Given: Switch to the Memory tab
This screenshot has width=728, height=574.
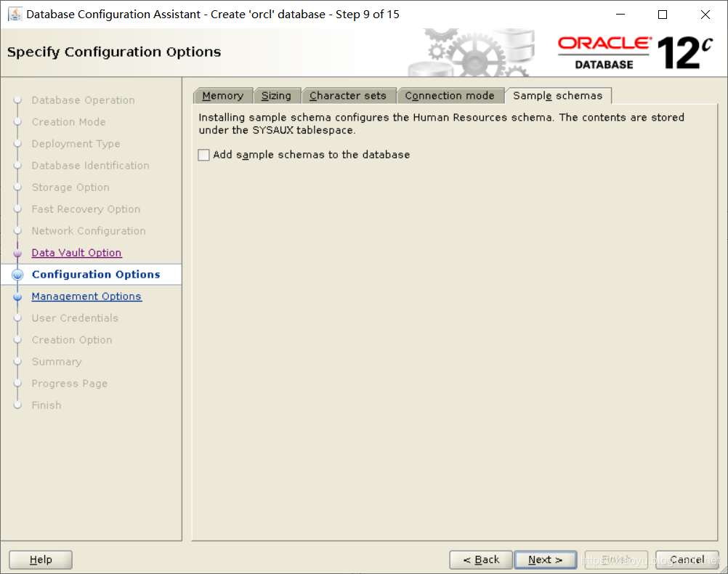Looking at the screenshot, I should point(223,96).
